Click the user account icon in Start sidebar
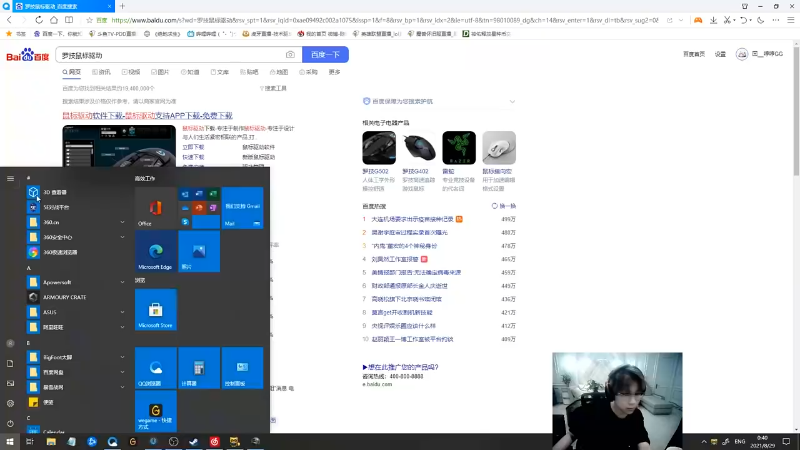The height and width of the screenshot is (450, 800). click(10, 343)
